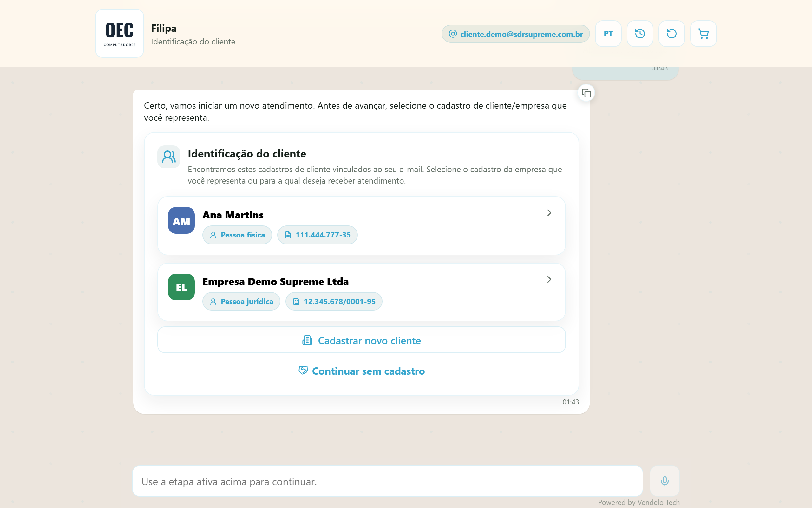The width and height of the screenshot is (812, 508).
Task: Open the conversation history clock icon
Action: 640,34
